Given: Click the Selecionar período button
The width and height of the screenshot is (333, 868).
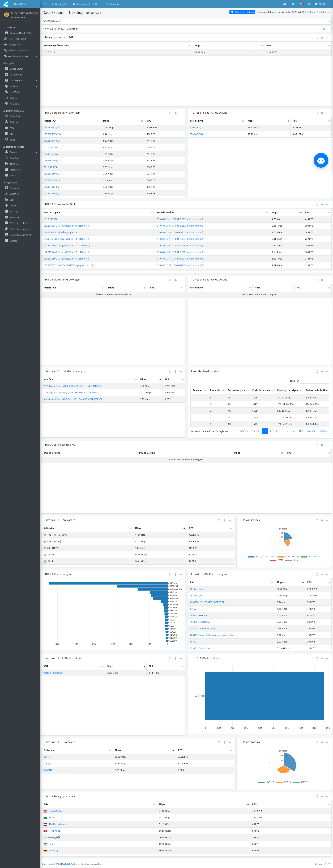Looking at the screenshot, I should click(242, 12).
